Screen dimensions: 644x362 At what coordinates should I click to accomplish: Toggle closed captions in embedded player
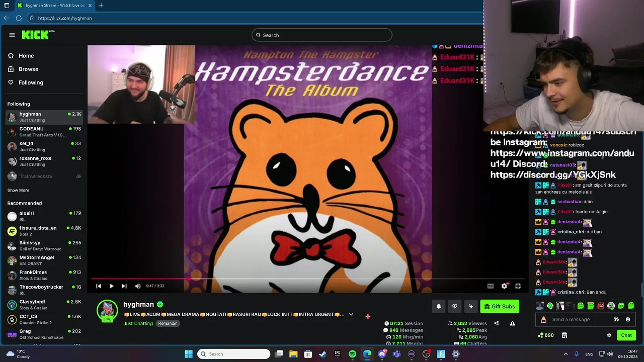pos(491,286)
